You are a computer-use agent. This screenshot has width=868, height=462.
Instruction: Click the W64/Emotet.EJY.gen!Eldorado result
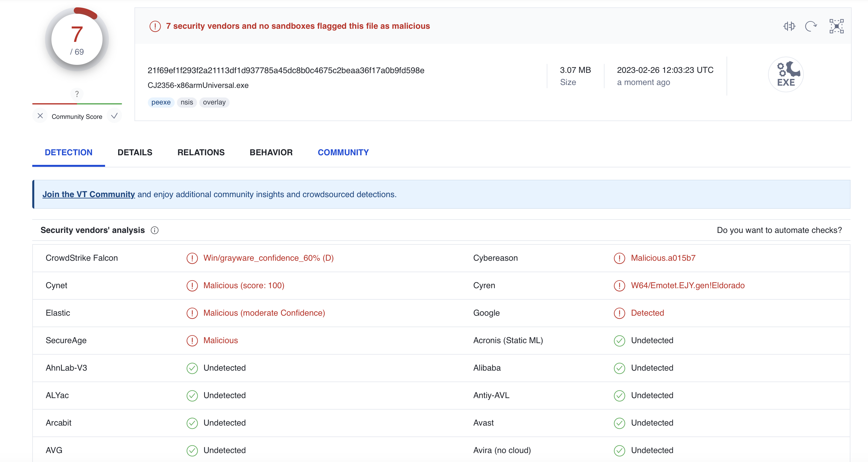point(687,285)
